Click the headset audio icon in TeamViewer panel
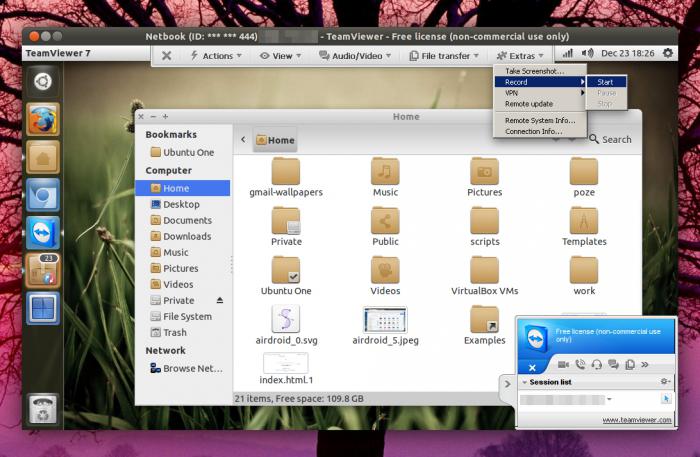700x457 pixels. click(x=596, y=365)
